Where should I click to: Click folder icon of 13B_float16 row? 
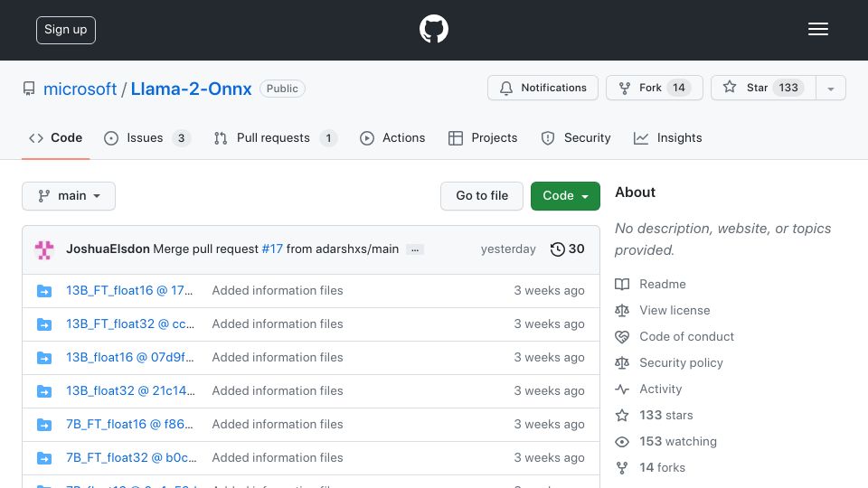click(x=44, y=358)
